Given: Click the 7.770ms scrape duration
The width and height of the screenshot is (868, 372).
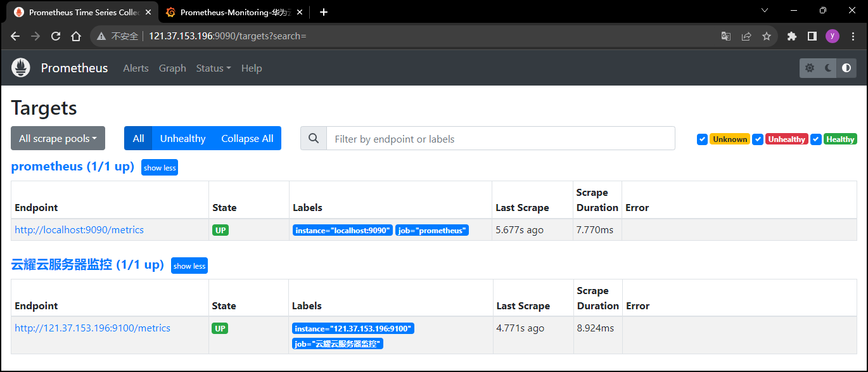Looking at the screenshot, I should [x=594, y=229].
